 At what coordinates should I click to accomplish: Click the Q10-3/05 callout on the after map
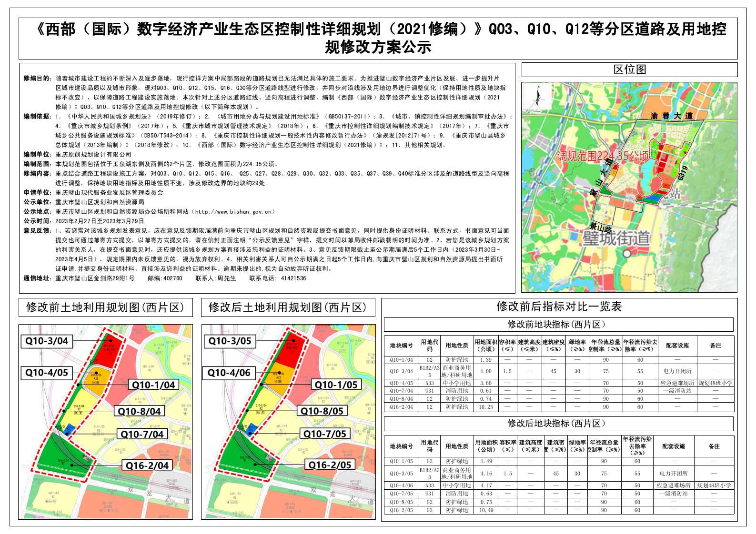click(x=230, y=341)
